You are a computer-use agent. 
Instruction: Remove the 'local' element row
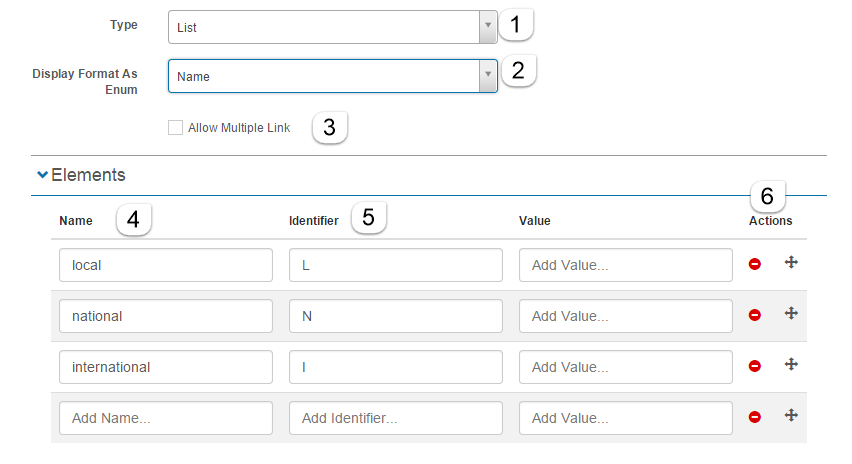coord(755,265)
